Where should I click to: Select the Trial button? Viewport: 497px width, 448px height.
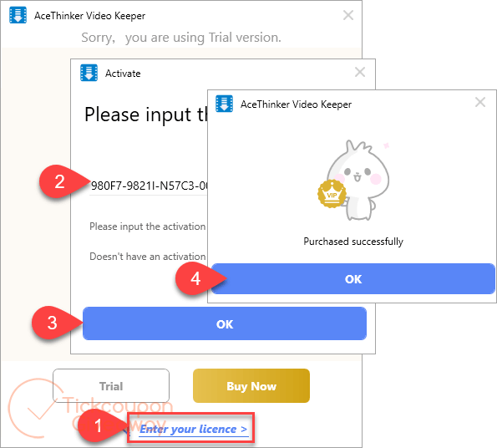[111, 386]
